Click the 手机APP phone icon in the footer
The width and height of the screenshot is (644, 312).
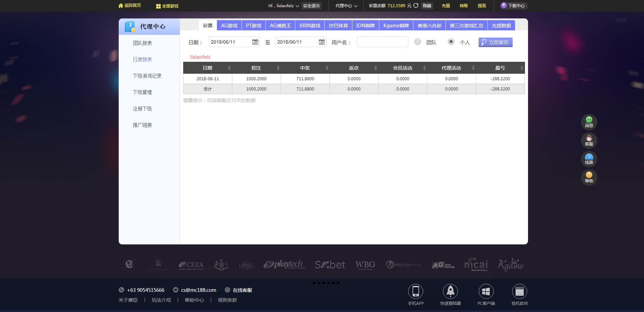click(x=416, y=291)
